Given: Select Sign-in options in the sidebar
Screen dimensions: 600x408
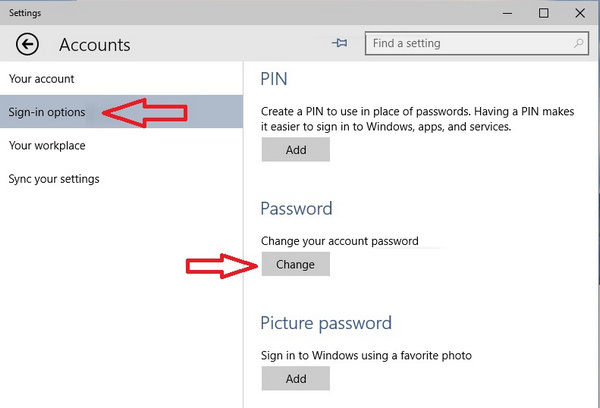Looking at the screenshot, I should pos(46,112).
